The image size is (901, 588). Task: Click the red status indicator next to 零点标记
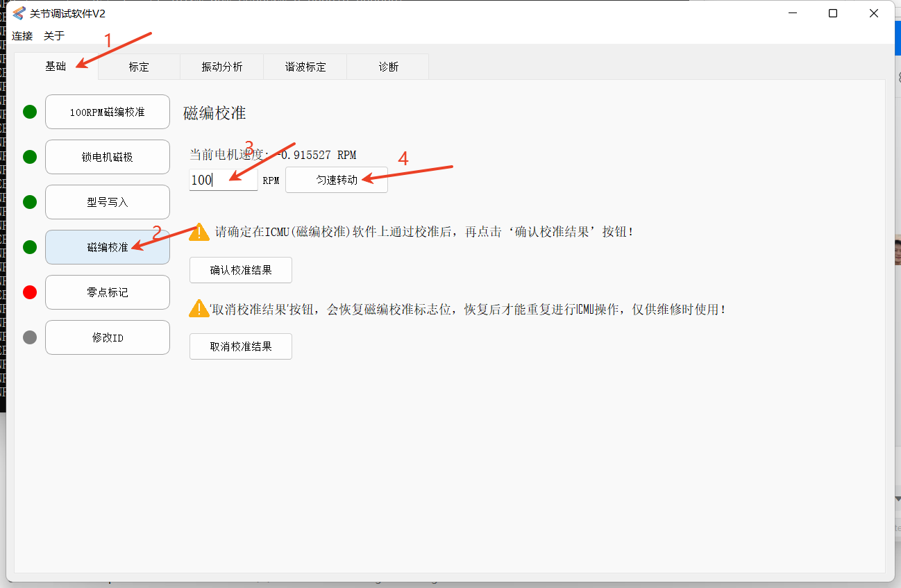coord(30,292)
